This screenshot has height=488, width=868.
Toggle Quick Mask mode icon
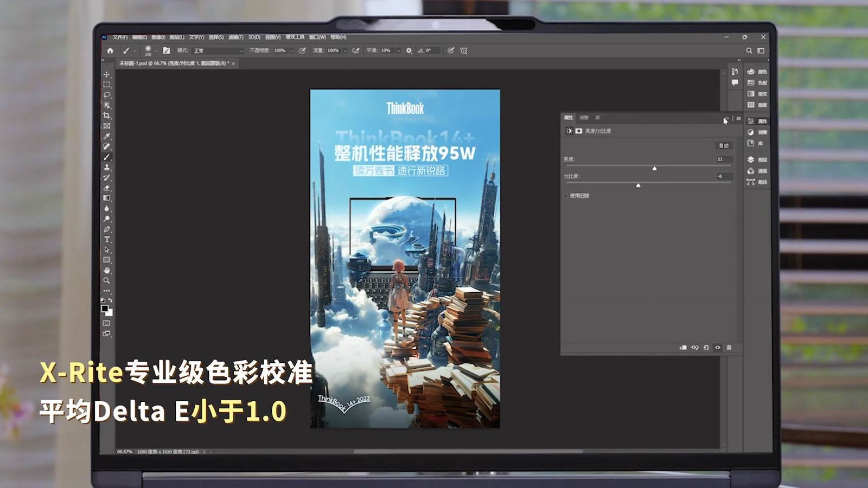107,323
